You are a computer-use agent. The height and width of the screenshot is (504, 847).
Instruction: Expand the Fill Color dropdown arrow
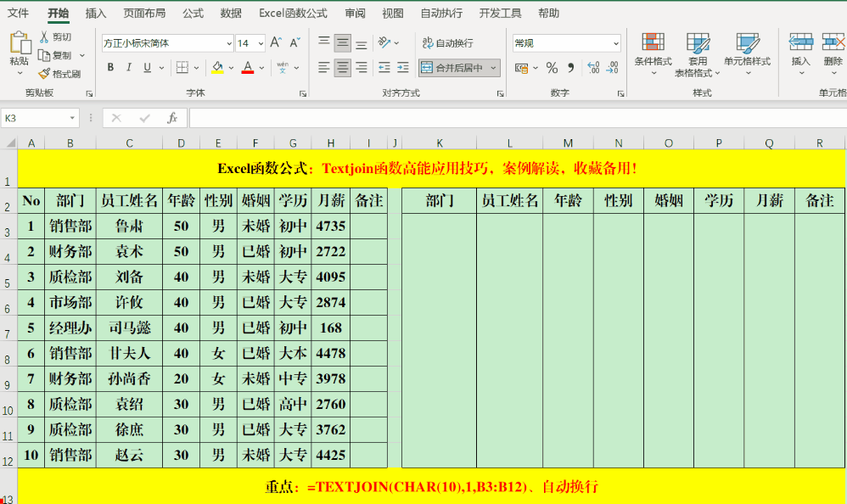231,69
